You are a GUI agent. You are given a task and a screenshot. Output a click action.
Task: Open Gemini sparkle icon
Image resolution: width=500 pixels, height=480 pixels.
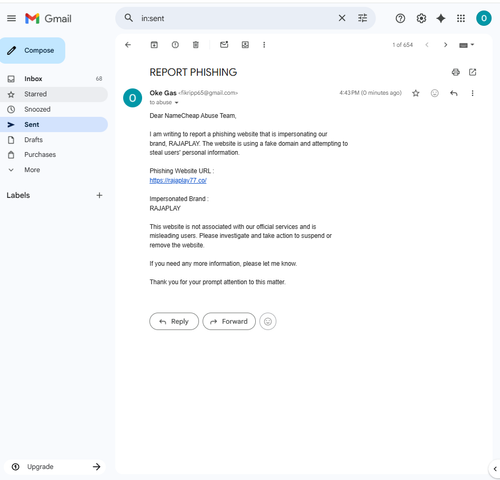tap(441, 18)
